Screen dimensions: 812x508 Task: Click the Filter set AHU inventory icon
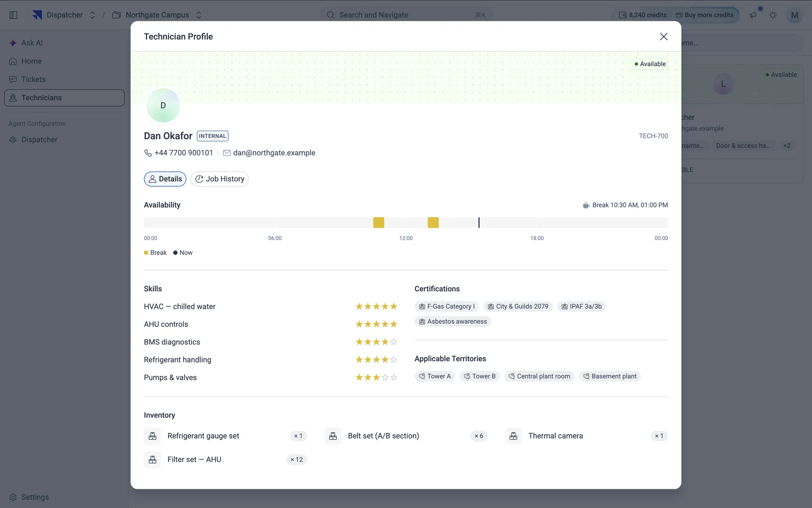point(153,460)
